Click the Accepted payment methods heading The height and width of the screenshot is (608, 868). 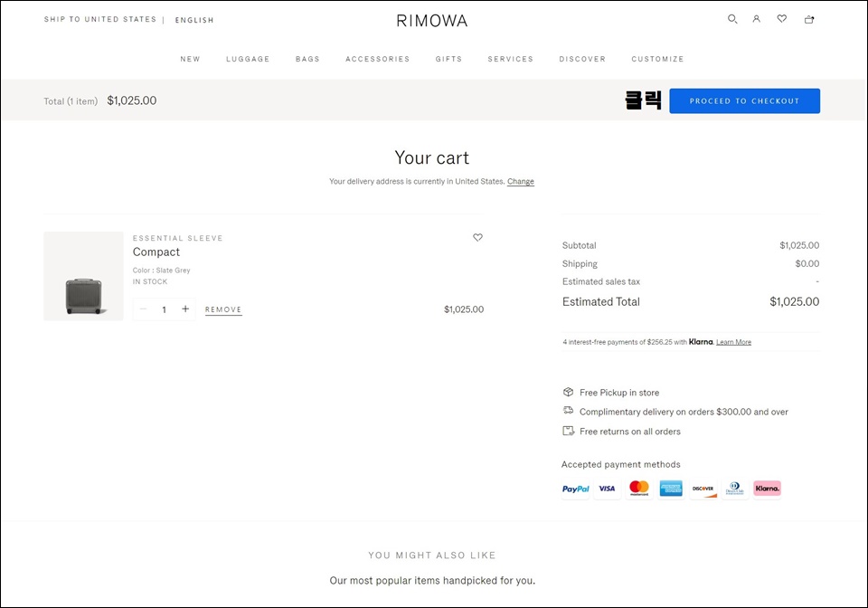click(620, 464)
